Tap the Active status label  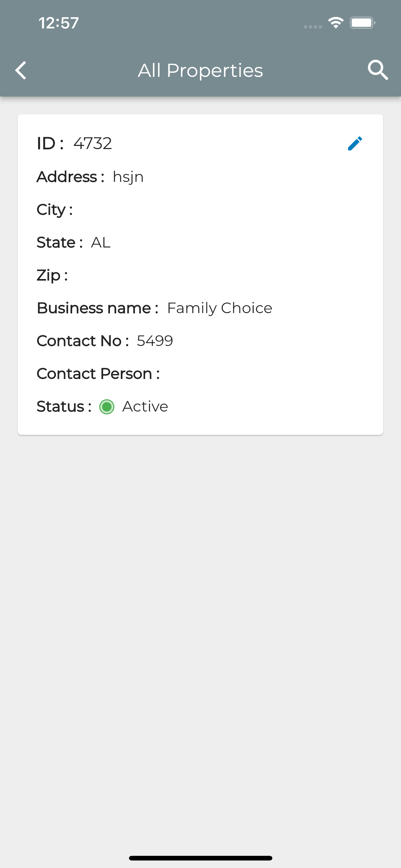pos(145,407)
